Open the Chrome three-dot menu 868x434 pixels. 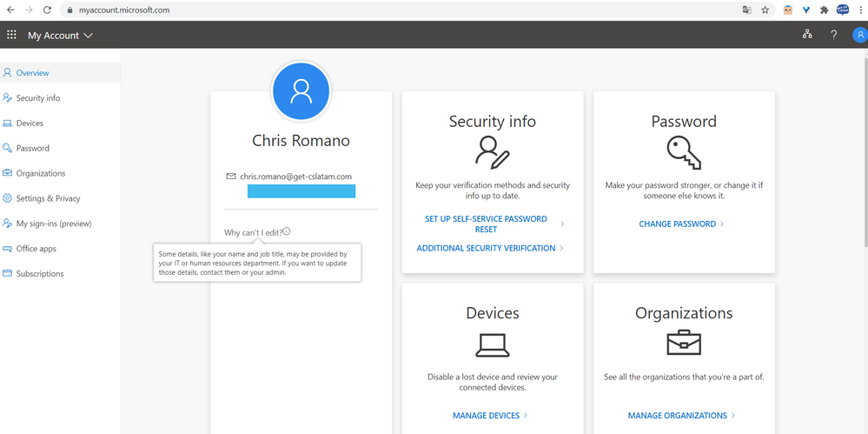[861, 10]
